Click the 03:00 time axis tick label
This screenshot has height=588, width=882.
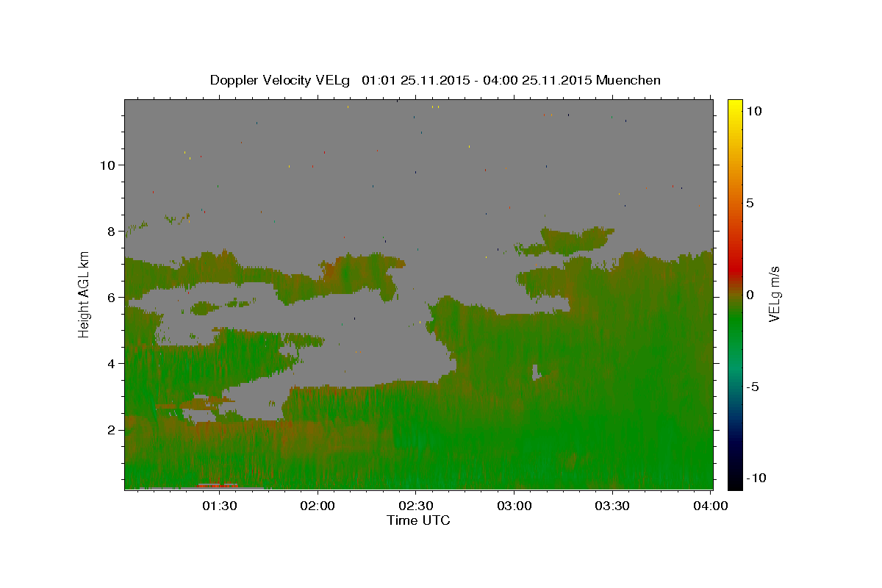point(514,506)
